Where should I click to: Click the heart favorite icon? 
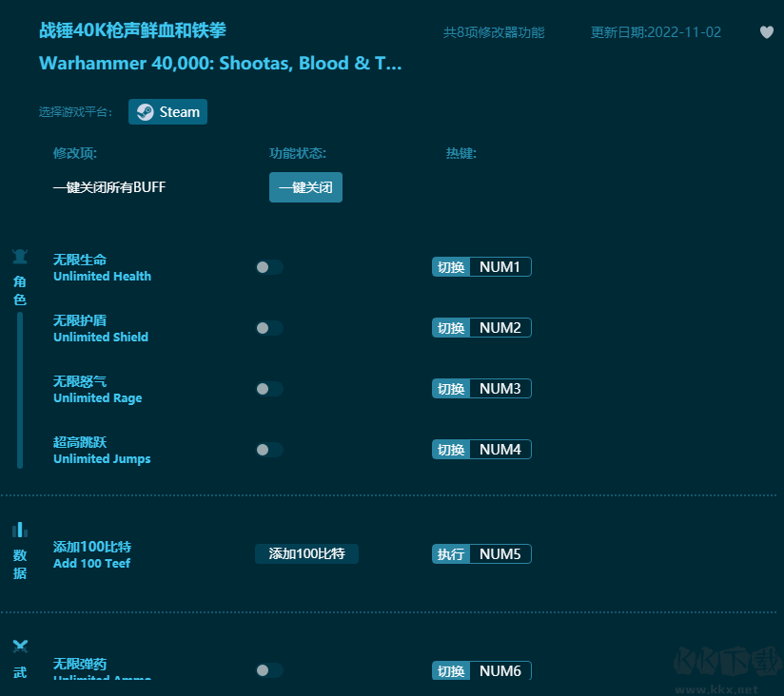click(x=767, y=32)
